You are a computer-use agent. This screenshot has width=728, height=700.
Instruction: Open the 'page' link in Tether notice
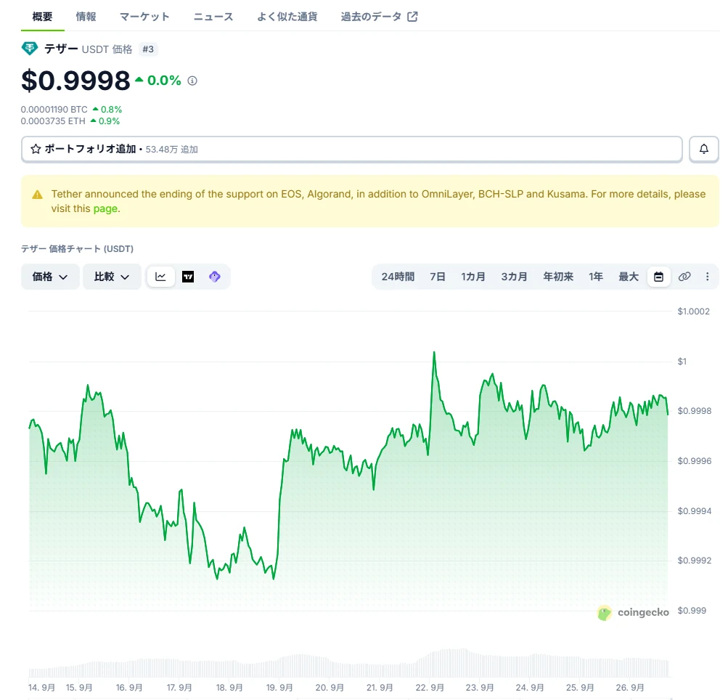(x=105, y=208)
